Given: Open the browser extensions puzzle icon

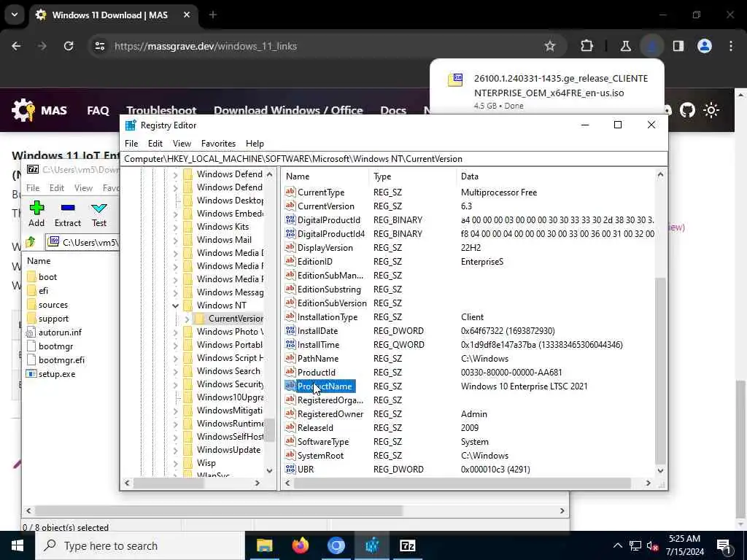Looking at the screenshot, I should click(587, 46).
